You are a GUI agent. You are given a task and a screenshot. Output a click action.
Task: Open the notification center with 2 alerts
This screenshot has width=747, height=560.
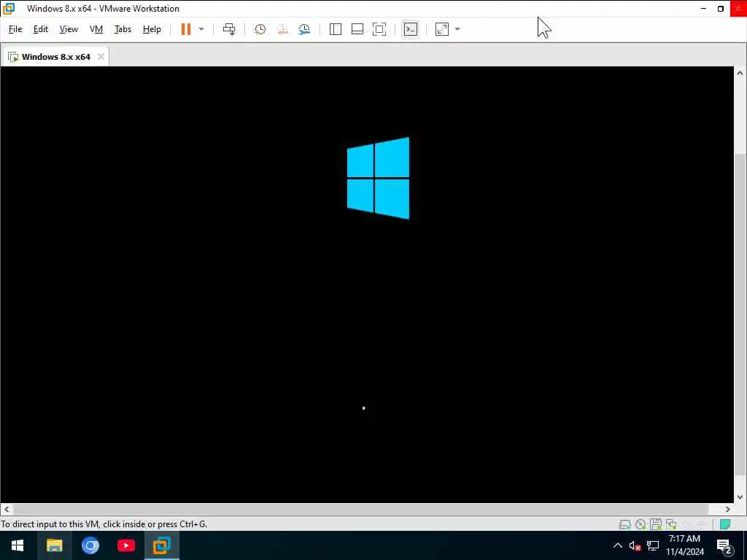click(x=724, y=547)
